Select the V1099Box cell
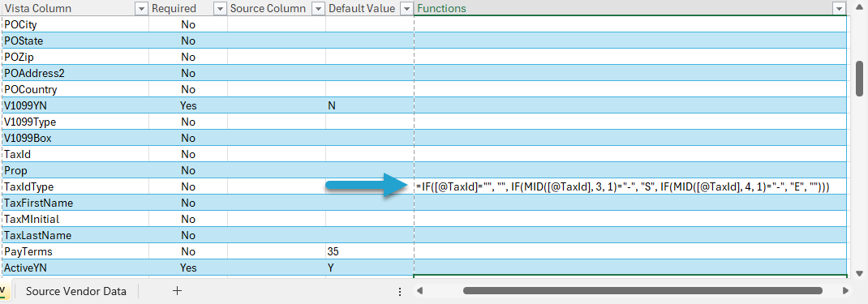 75,138
